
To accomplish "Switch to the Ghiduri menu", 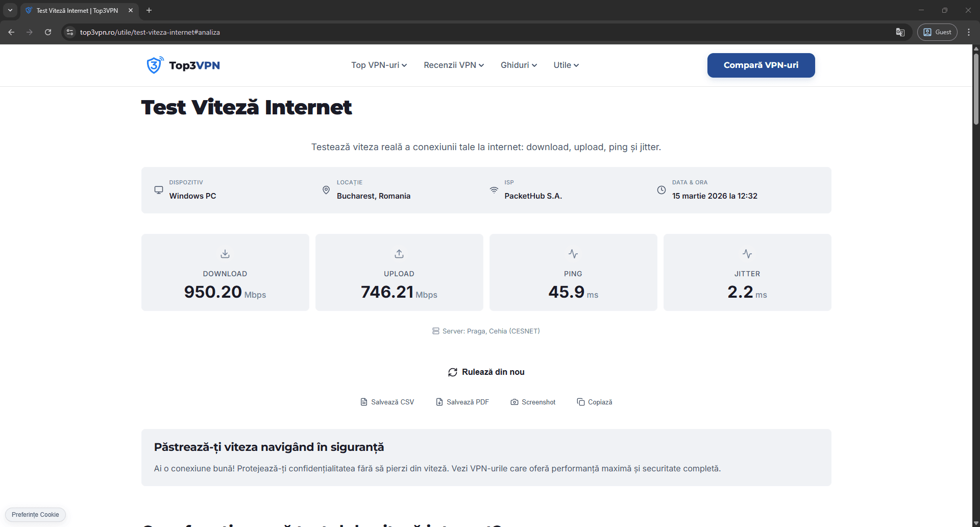I will [518, 65].
